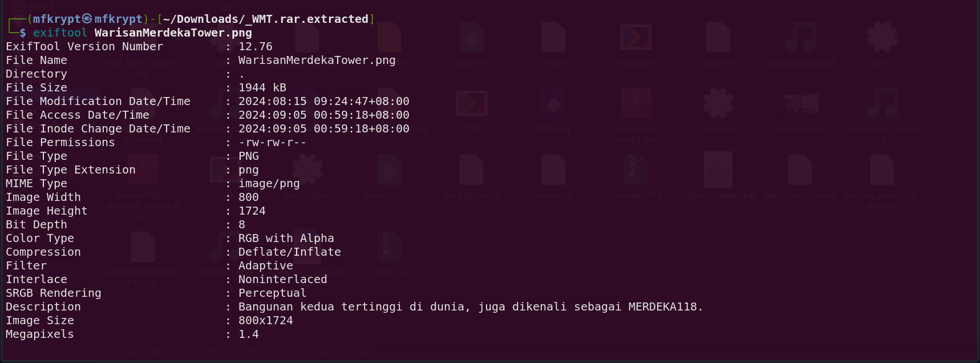The image size is (980, 363).
Task: Open the flag2.txt text file icon
Action: tap(718, 38)
